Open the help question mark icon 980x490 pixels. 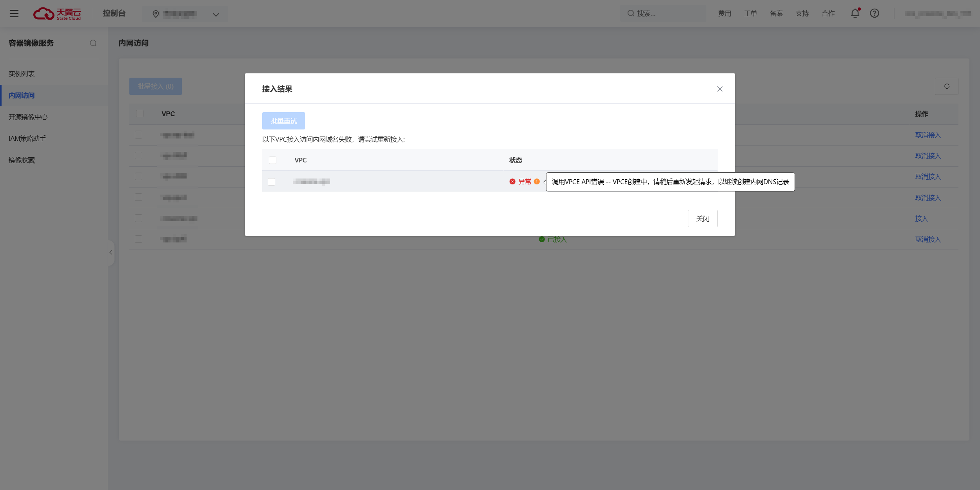(875, 13)
